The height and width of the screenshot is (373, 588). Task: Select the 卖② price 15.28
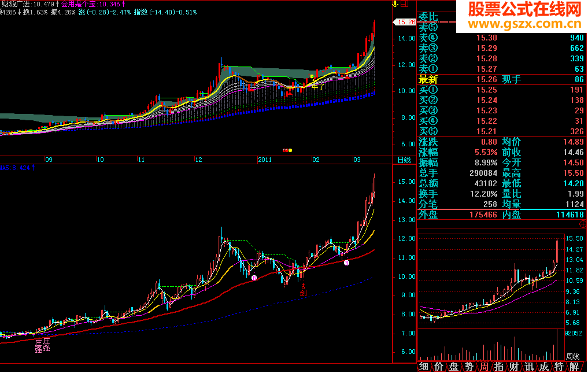487,59
